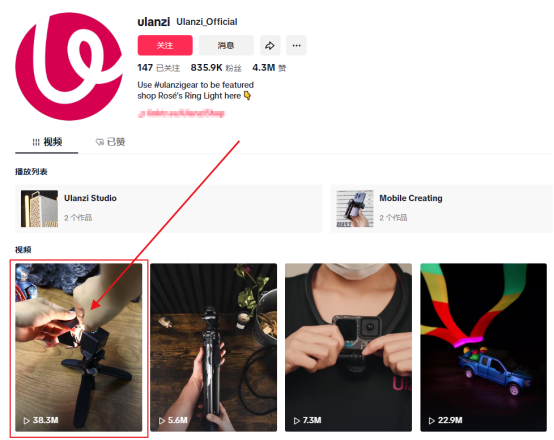Click the red 关注 follow button
The image size is (554, 440).
coord(165,45)
